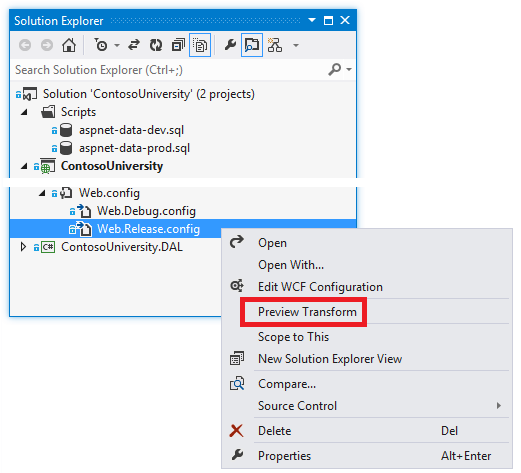Open the search options dropdown arrow
Viewport: 521px width, 473px height.
click(x=349, y=70)
